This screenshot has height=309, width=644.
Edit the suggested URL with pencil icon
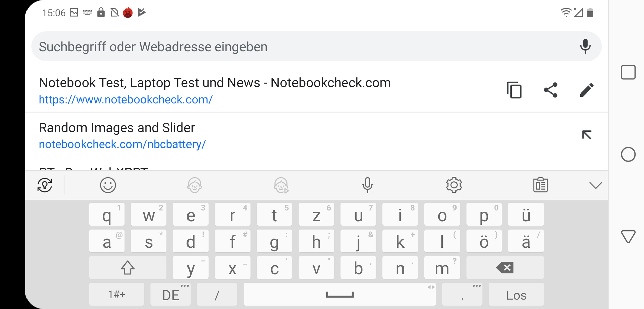(x=587, y=90)
